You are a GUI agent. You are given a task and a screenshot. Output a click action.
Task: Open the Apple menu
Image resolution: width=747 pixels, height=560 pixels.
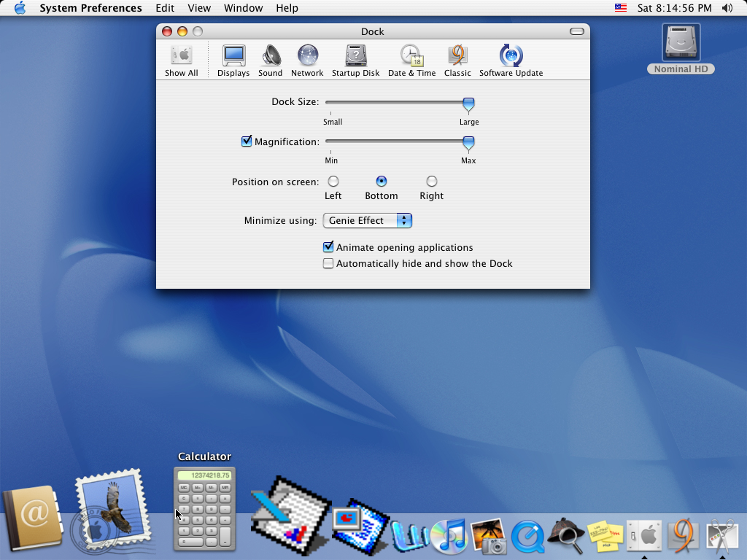click(20, 8)
